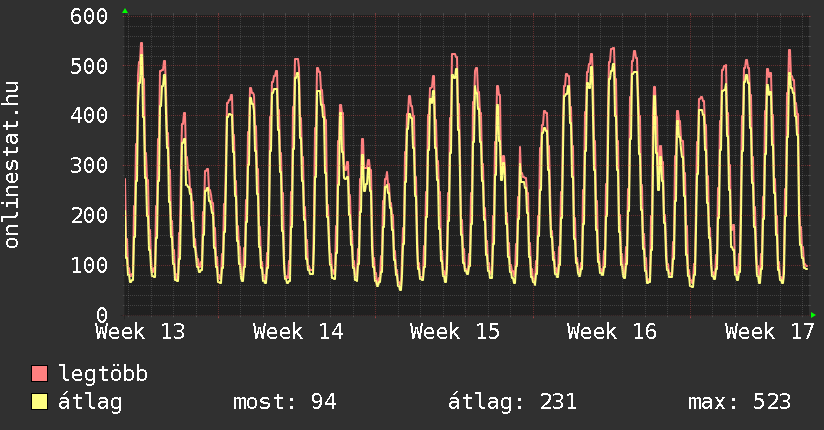This screenshot has height=430, width=824.
Task: Select the Week 15 axis label
Action: coord(454,331)
